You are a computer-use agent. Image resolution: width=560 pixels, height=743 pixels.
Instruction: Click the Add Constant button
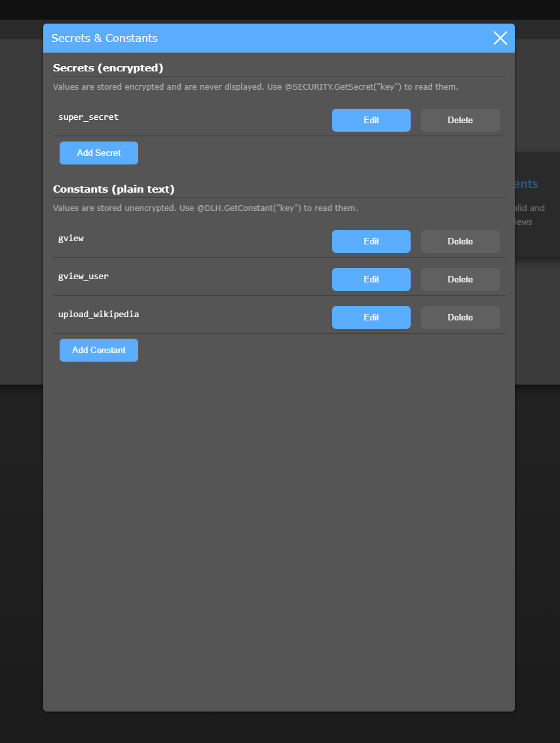[98, 350]
